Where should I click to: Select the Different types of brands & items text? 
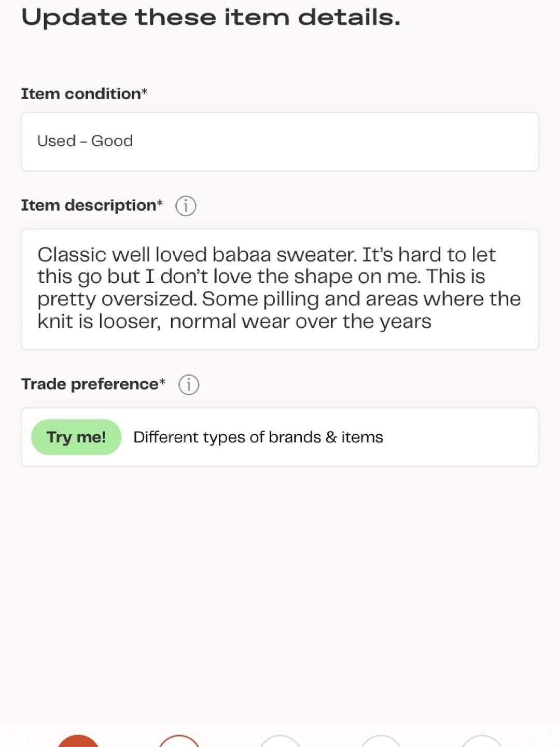[x=258, y=437]
